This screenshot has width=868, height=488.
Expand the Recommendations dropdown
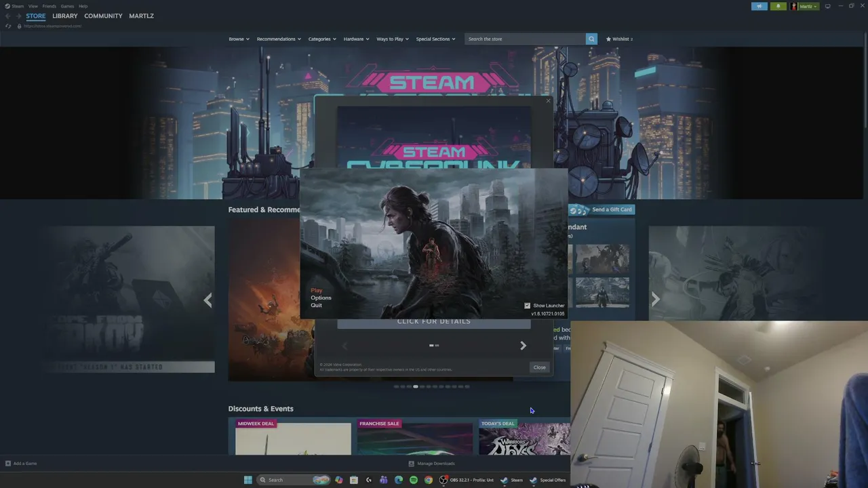coord(279,39)
